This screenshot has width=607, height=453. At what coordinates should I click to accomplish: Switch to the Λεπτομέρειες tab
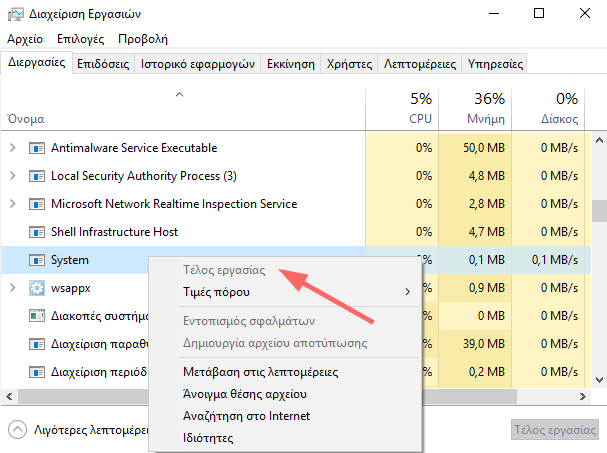[x=420, y=64]
